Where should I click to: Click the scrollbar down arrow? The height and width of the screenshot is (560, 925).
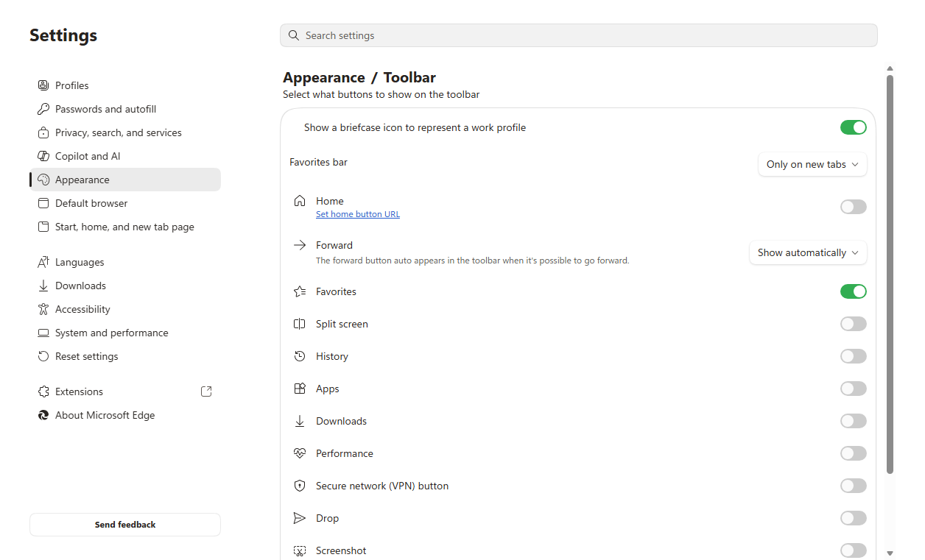pos(890,553)
